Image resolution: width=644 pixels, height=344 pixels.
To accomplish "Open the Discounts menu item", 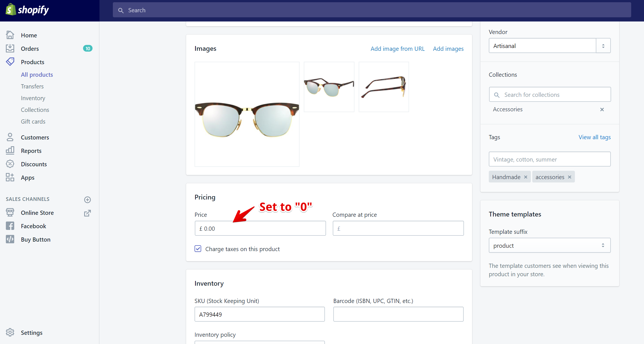I will 34,164.
